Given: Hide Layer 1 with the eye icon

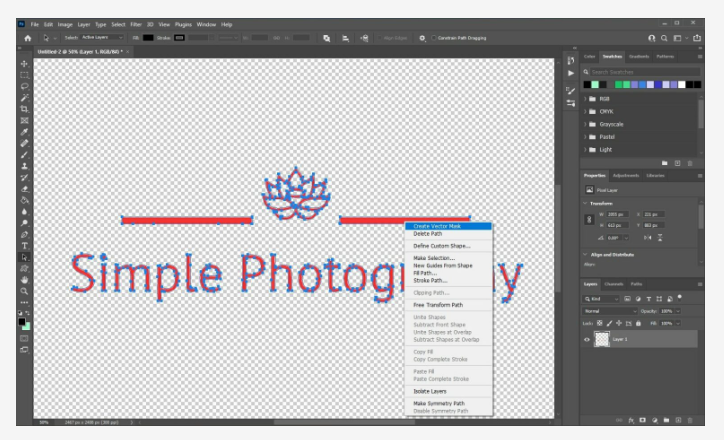Looking at the screenshot, I should pos(587,339).
